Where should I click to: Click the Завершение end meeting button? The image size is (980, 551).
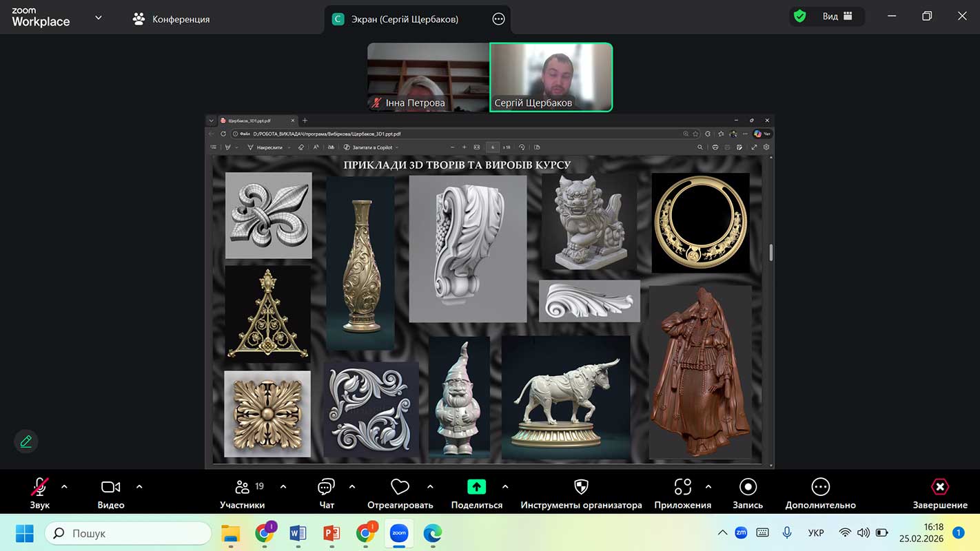pos(940,488)
